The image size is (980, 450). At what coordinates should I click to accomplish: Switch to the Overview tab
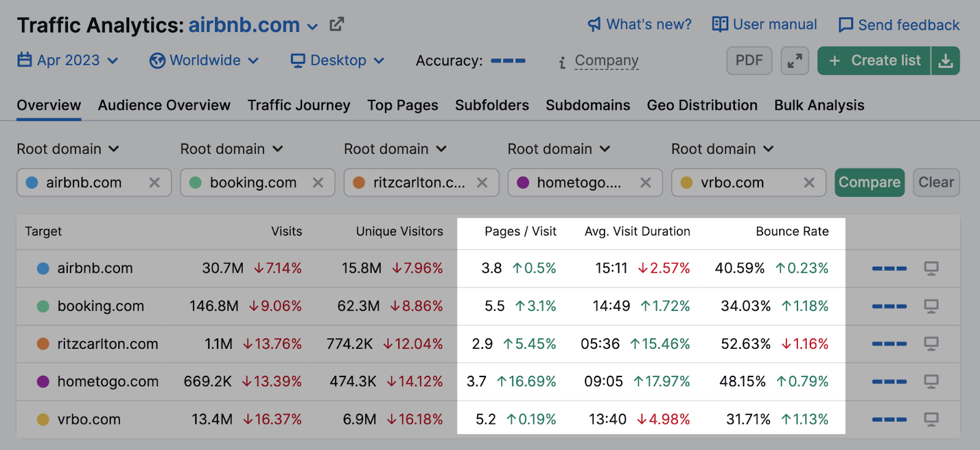point(49,105)
